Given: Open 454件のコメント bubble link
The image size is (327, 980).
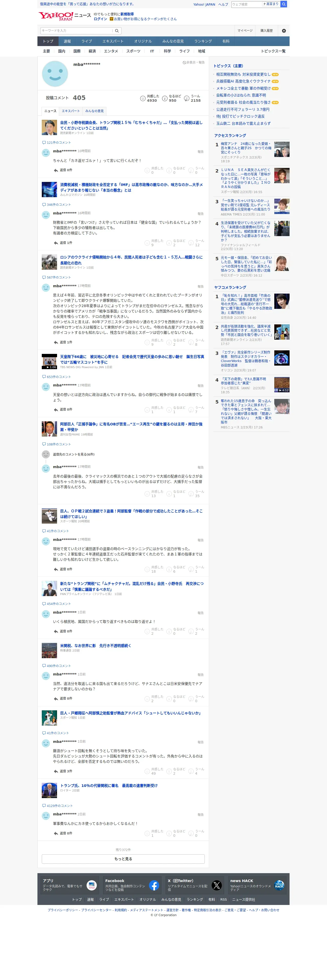Looking at the screenshot, I should [x=56, y=604].
